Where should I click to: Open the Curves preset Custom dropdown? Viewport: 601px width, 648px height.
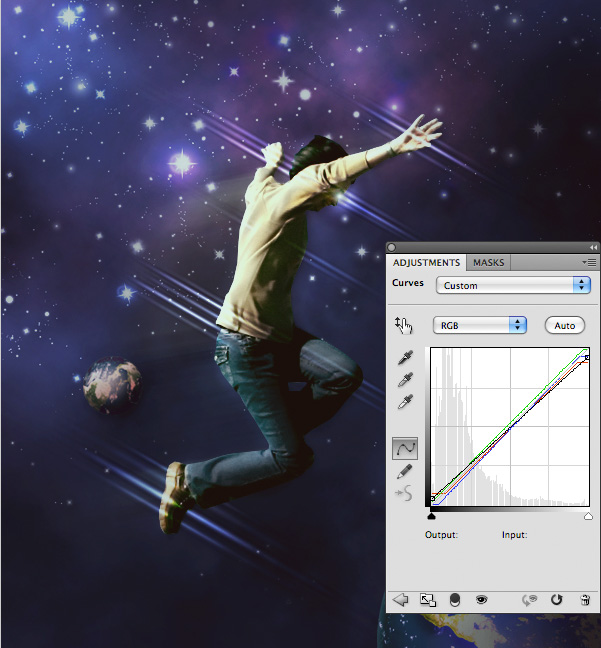point(513,285)
